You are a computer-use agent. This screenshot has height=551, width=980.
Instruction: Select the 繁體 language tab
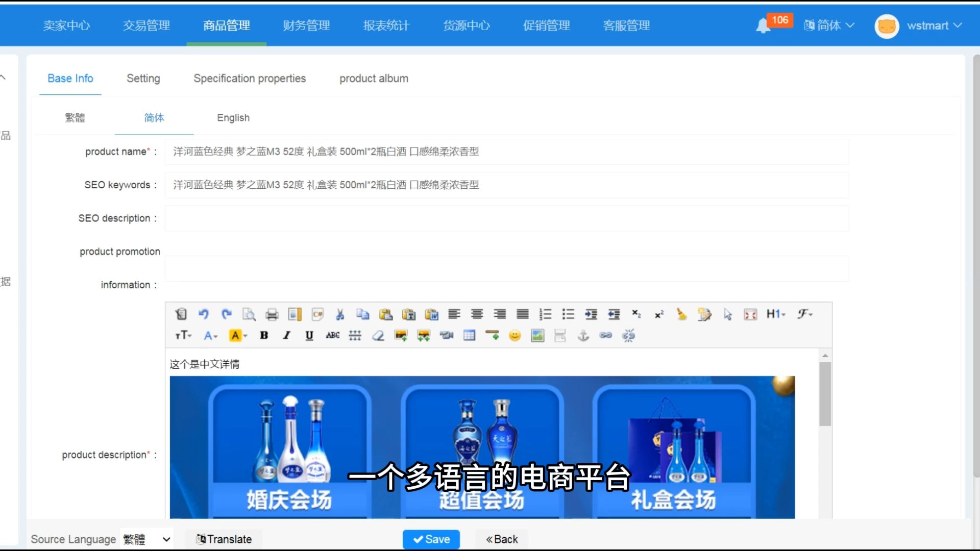[75, 118]
